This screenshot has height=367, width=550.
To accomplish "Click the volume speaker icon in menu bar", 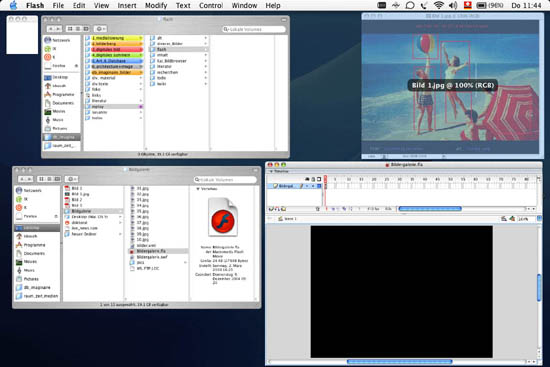I will tap(453, 5).
